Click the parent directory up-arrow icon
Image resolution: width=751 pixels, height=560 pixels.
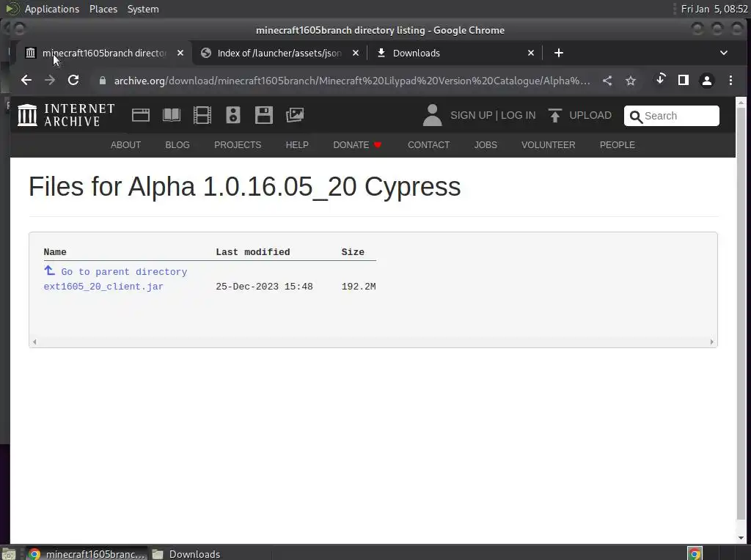pos(49,270)
